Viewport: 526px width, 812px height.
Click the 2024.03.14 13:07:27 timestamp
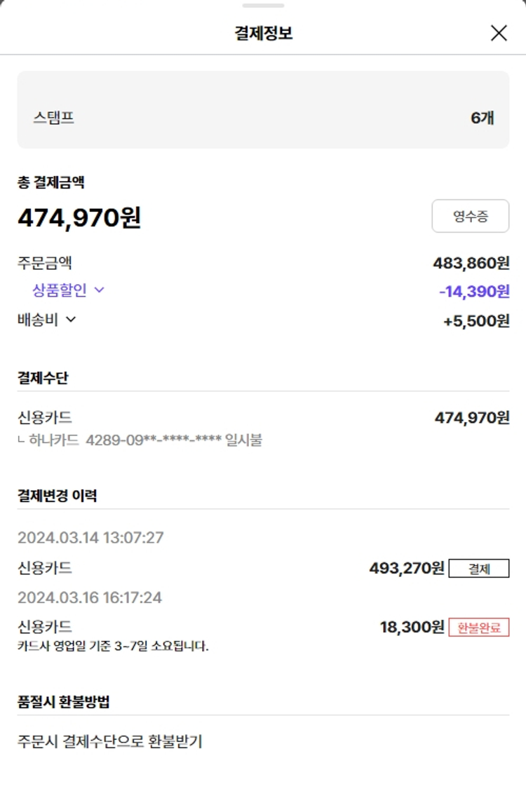tap(90, 538)
